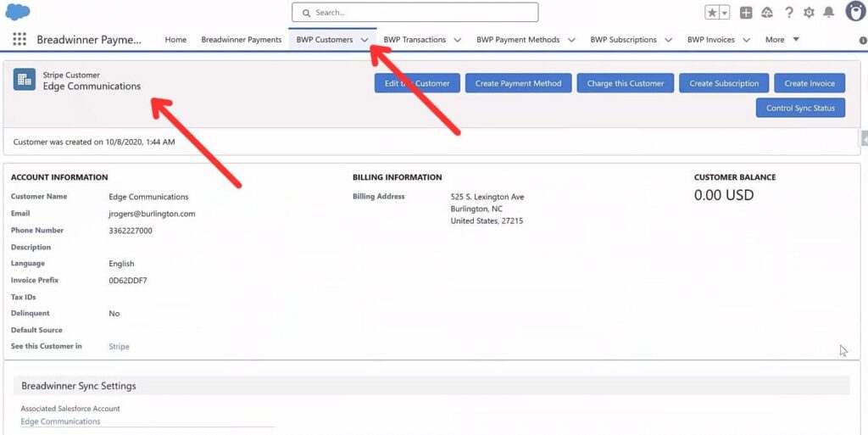Open the Stripe link for this customer
This screenshot has width=868, height=435.
coord(119,347)
